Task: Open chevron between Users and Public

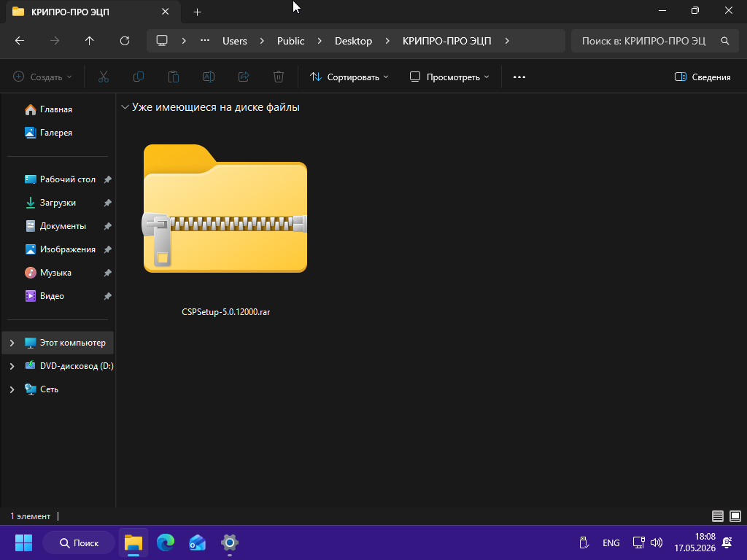Action: [262, 41]
